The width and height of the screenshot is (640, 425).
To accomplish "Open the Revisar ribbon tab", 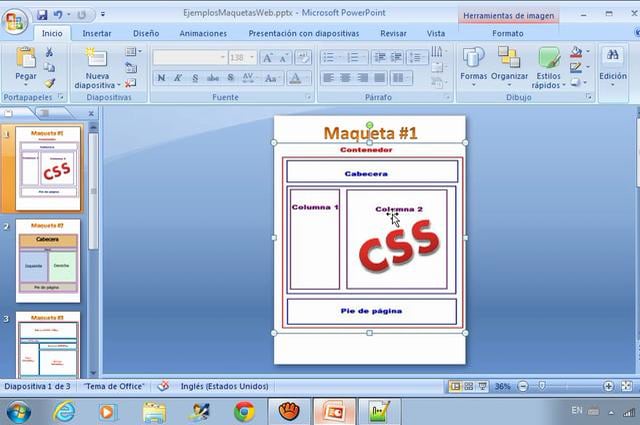I will pyautogui.click(x=393, y=33).
